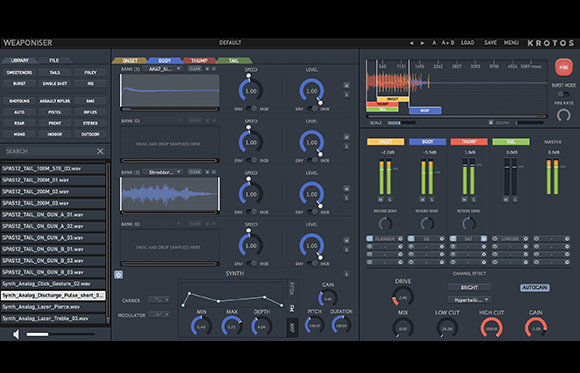580x373 pixels.
Task: Toggle the Synth power icon
Action: pos(118,275)
